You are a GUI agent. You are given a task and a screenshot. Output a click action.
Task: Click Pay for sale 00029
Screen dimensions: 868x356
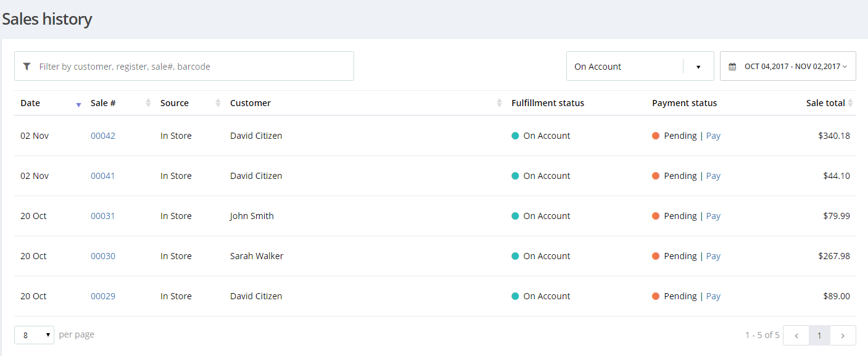pyautogui.click(x=713, y=296)
